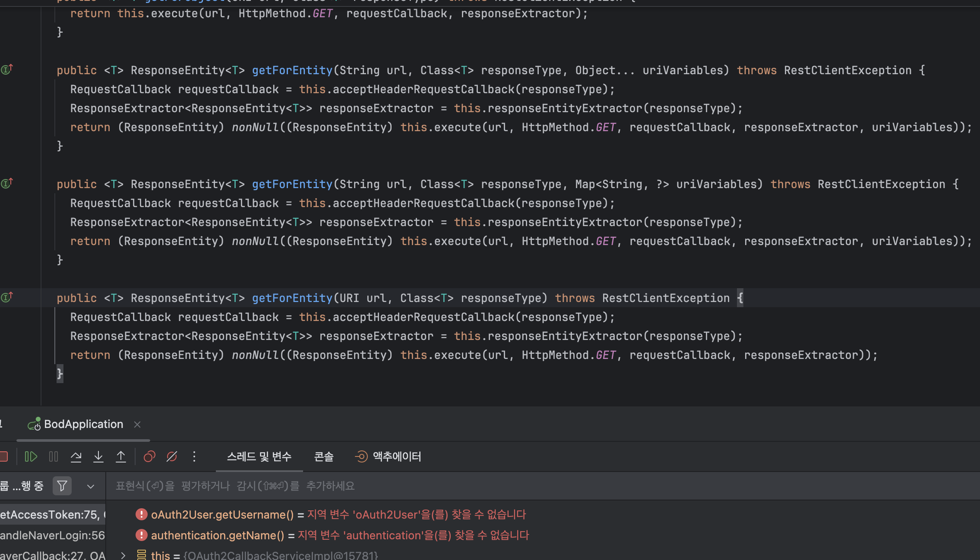Open the thread selection dropdown arrow

(x=91, y=486)
